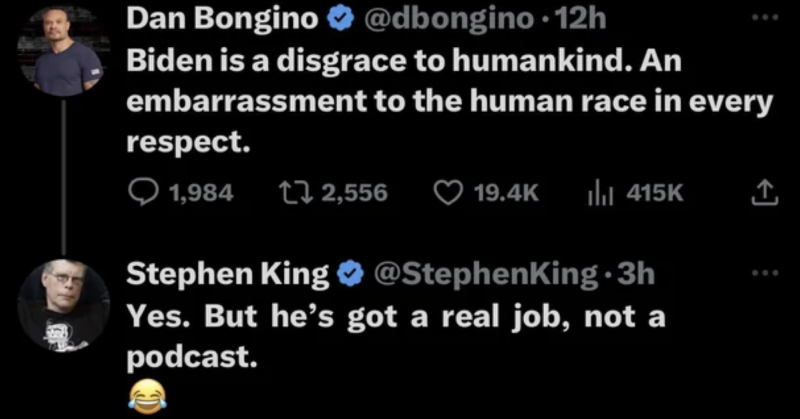
Task: Open the @StephenKing handle link
Action: coord(487,273)
